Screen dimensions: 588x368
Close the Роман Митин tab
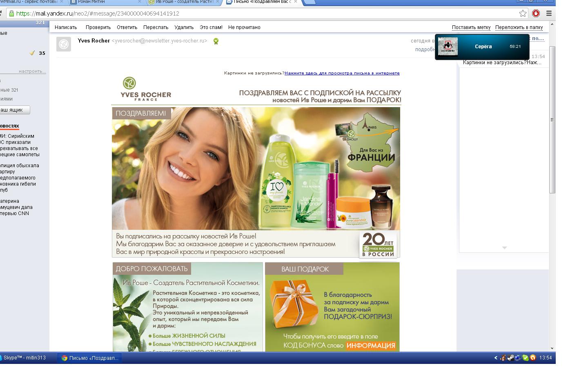(x=140, y=2)
